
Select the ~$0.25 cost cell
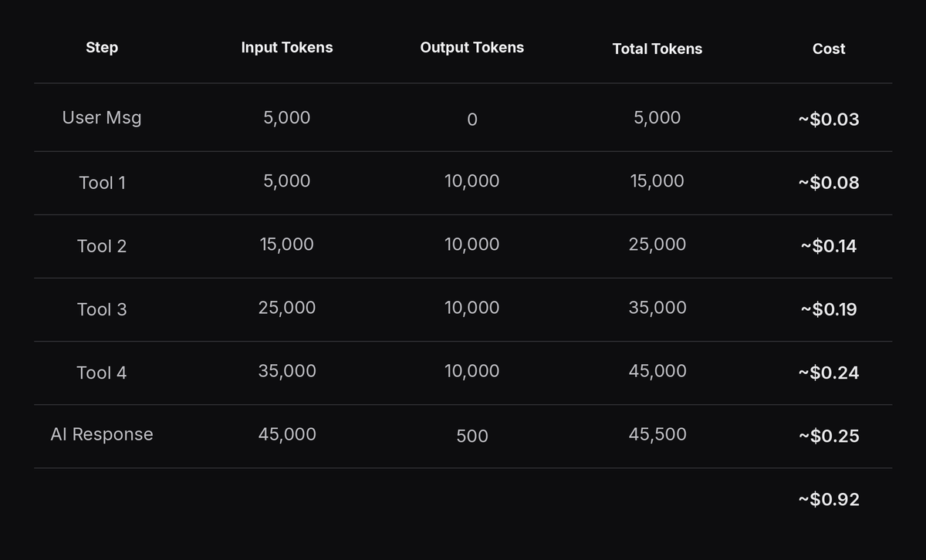pos(829,436)
